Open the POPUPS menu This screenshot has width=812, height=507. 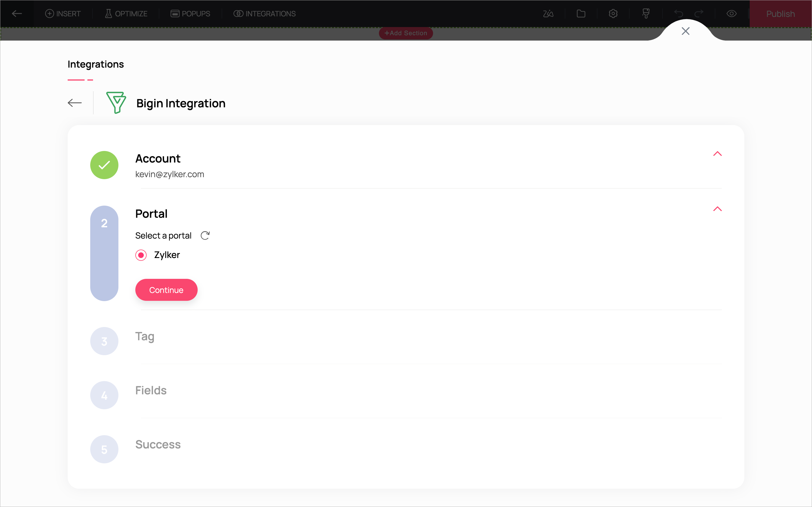pyautogui.click(x=190, y=14)
